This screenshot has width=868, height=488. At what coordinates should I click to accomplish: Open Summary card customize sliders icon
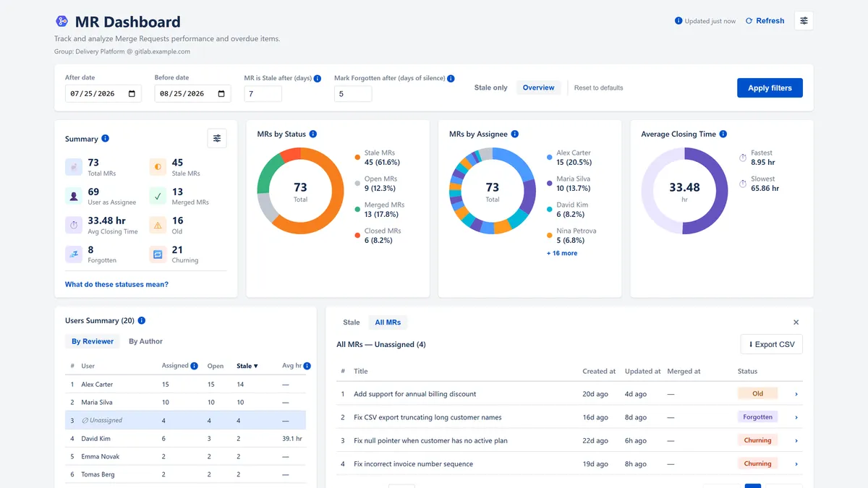click(217, 138)
